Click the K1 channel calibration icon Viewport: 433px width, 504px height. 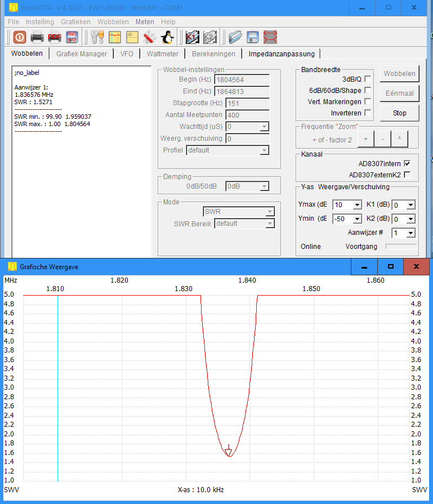pos(193,37)
